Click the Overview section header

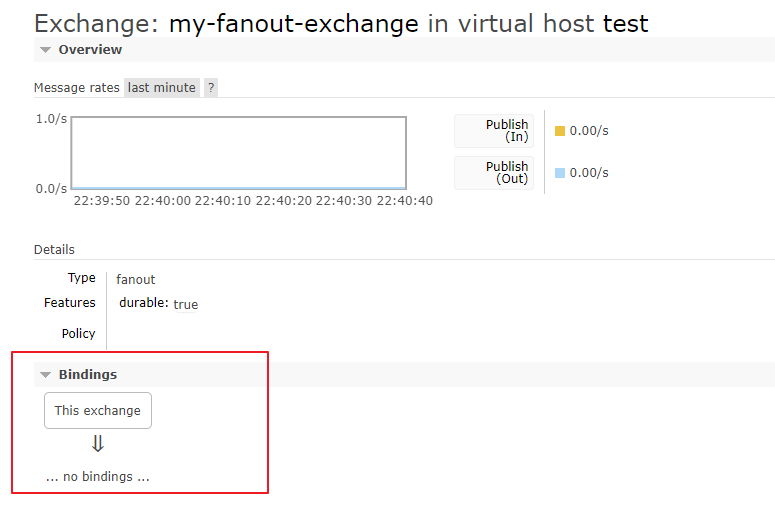pyautogui.click(x=90, y=50)
